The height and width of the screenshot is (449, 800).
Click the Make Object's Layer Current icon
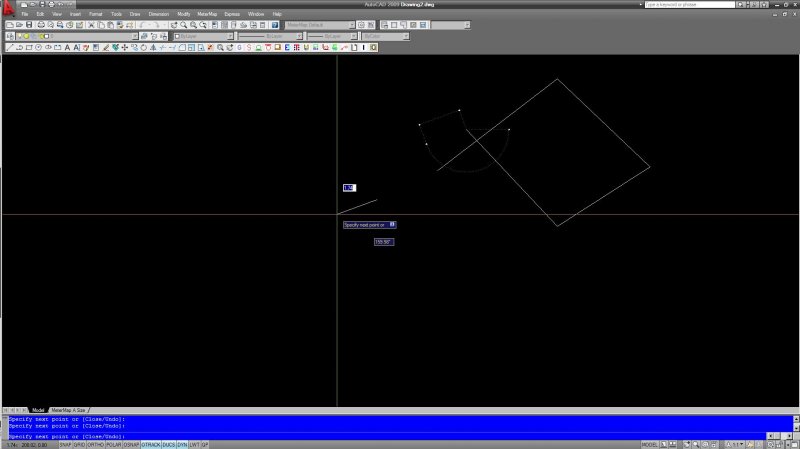[x=144, y=36]
